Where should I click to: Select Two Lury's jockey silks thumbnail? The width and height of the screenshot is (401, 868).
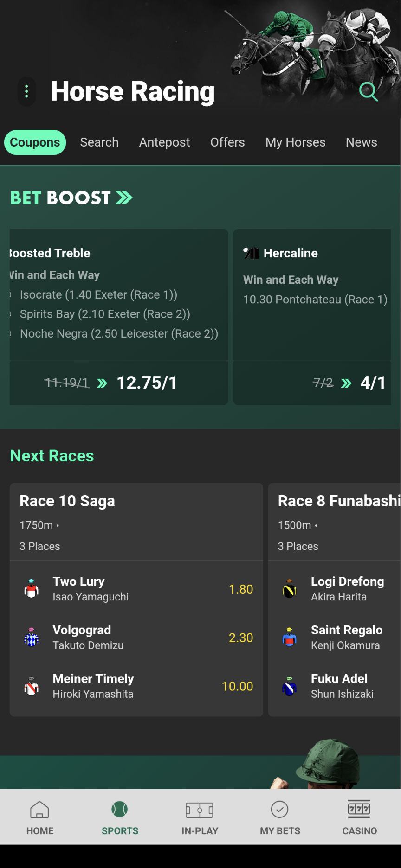31,588
